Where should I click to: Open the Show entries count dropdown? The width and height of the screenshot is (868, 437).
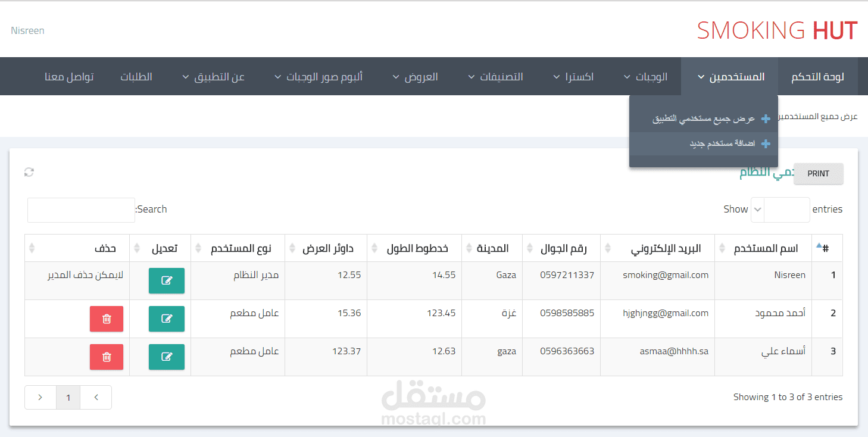[x=758, y=210]
